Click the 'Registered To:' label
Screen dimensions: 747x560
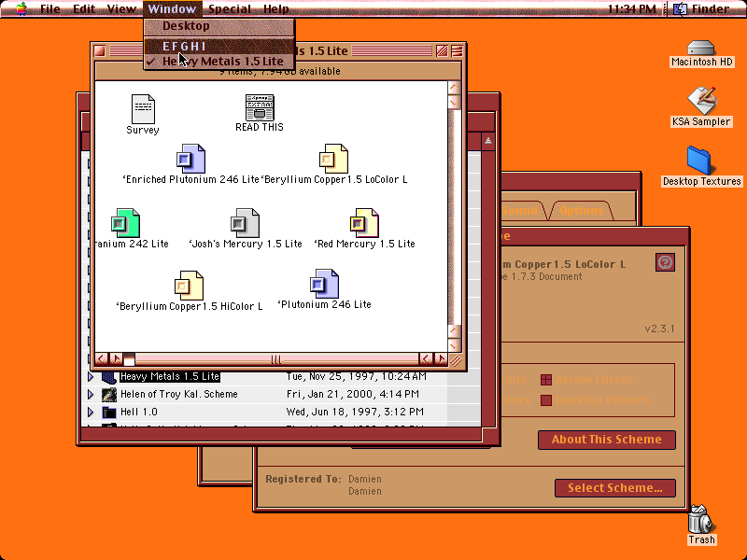[303, 479]
